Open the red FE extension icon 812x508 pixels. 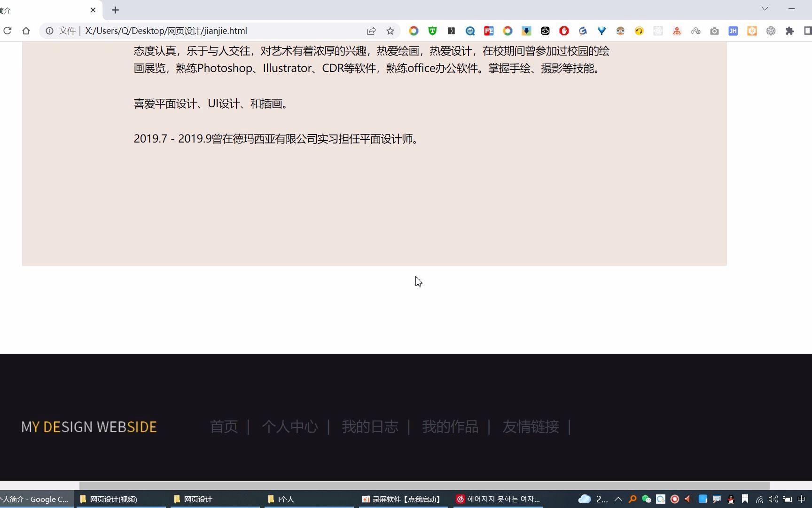click(489, 31)
